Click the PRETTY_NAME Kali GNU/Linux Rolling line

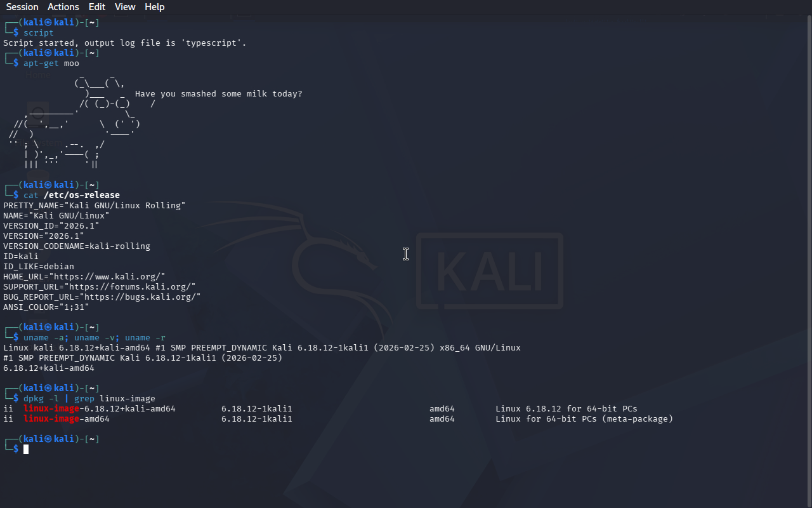pyautogui.click(x=95, y=206)
